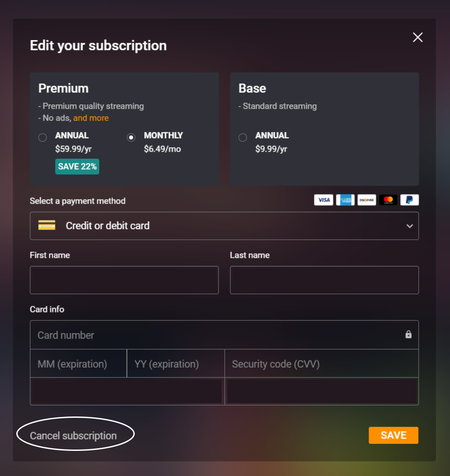Select the Premium Monthly $6.49/mo option

click(131, 138)
